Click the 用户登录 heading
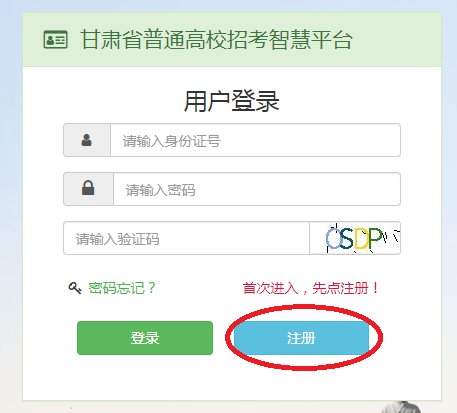The width and height of the screenshot is (457, 413). tap(232, 101)
